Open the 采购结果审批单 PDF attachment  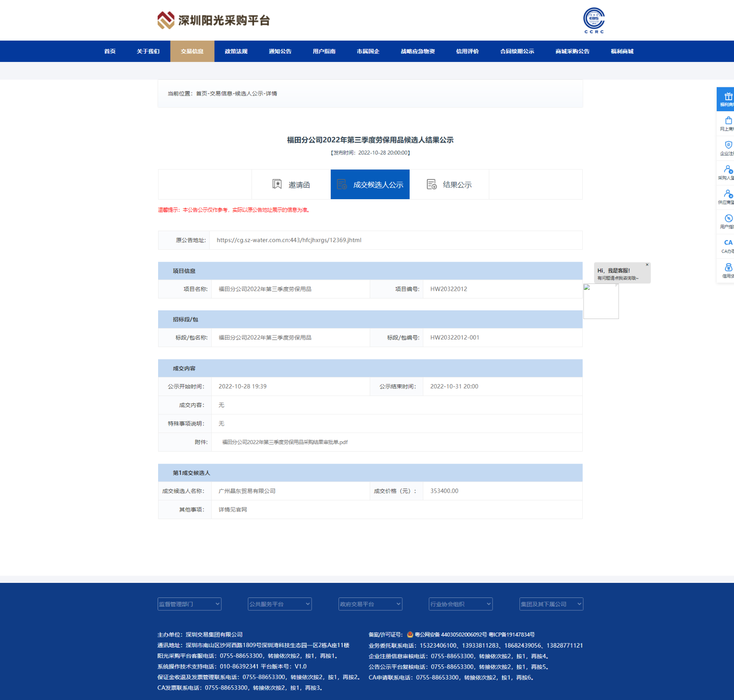pos(285,442)
